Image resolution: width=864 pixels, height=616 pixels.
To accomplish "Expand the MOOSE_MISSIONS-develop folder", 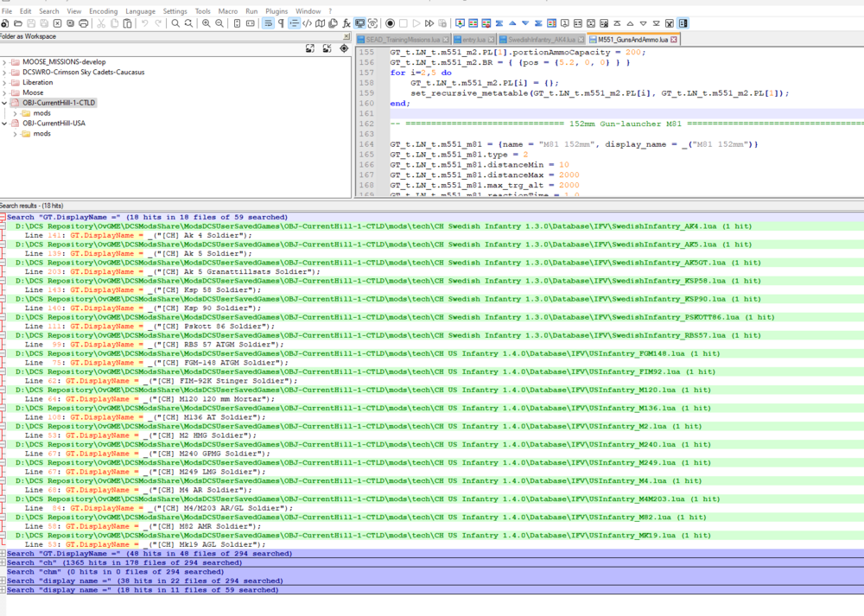I will coord(4,63).
